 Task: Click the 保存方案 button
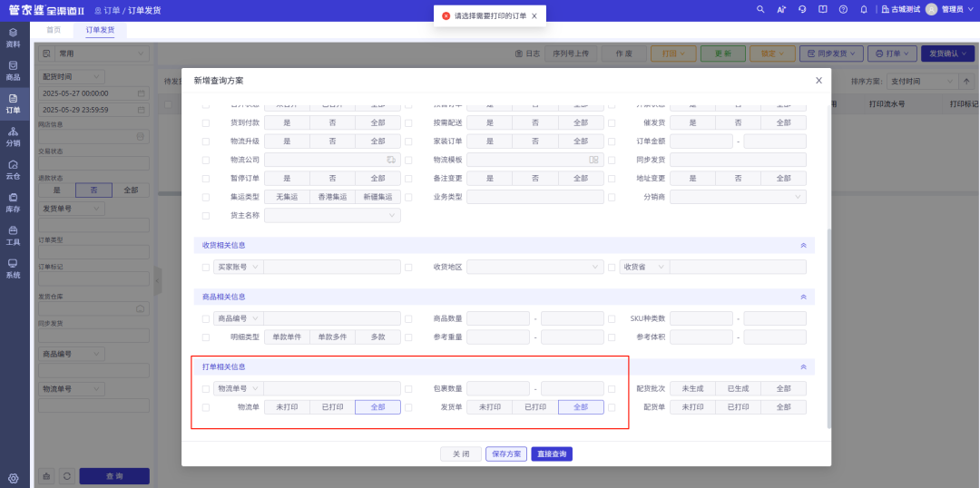(506, 454)
